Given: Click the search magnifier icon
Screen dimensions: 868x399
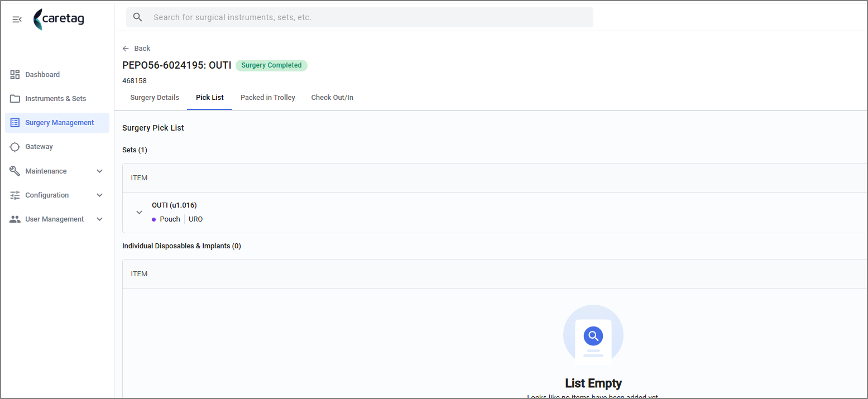Looking at the screenshot, I should pos(138,17).
